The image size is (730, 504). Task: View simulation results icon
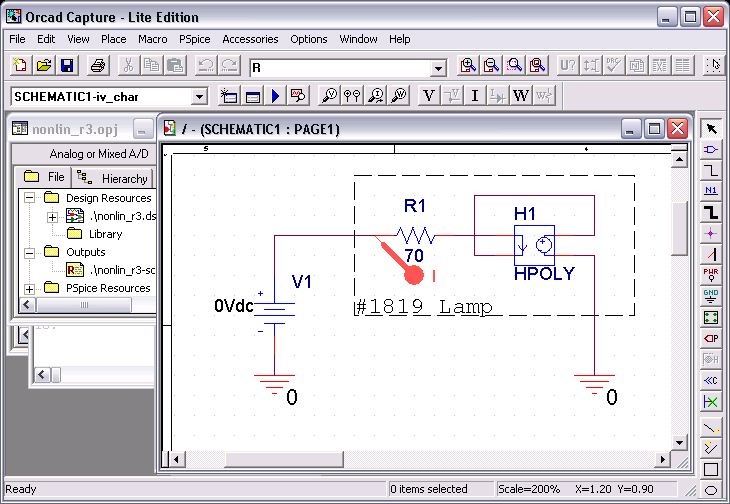[298, 96]
